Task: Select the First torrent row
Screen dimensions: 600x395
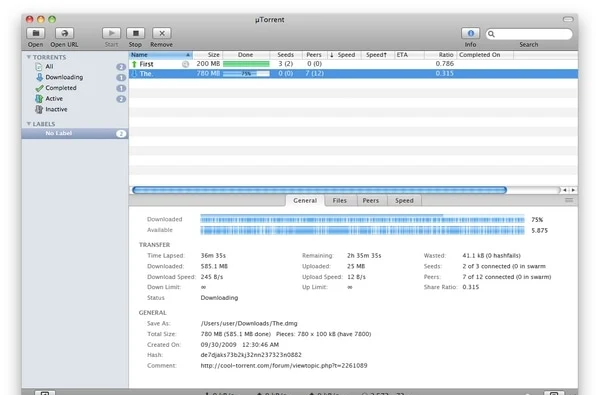Action: point(353,64)
